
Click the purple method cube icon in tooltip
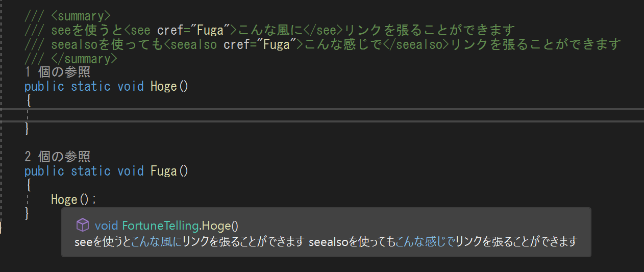(82, 225)
